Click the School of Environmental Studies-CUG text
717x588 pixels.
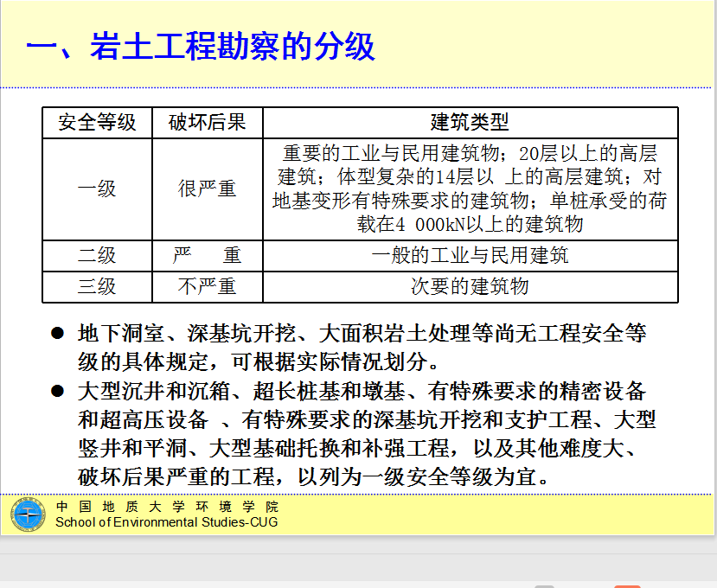click(167, 522)
